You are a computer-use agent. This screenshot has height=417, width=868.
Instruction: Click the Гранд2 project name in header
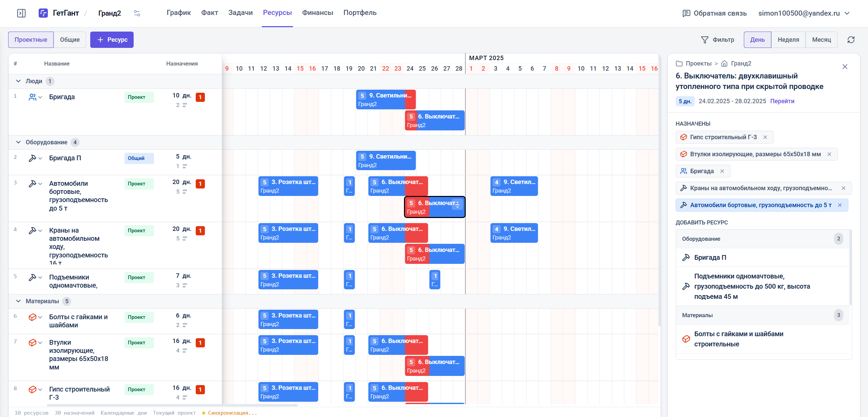coord(110,13)
